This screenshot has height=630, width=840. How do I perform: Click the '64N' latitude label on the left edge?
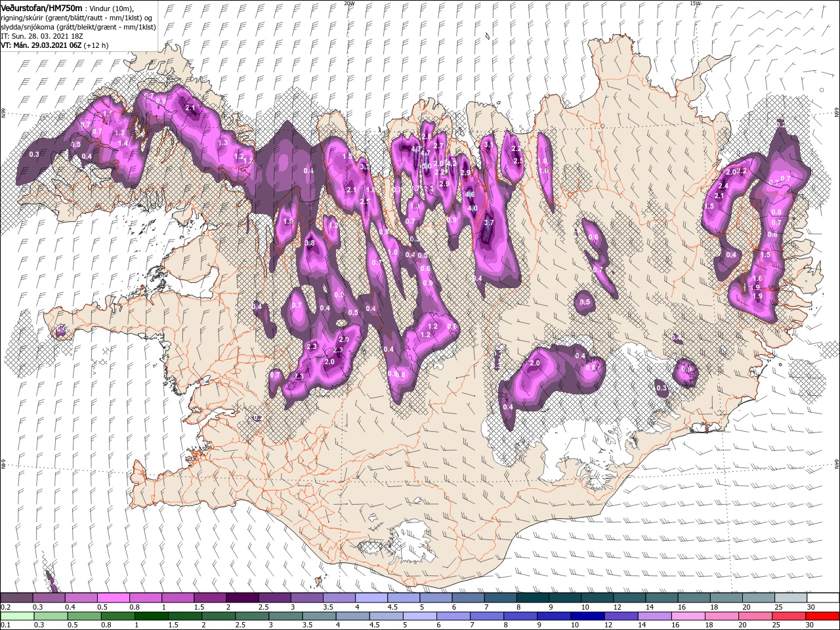pos(3,464)
